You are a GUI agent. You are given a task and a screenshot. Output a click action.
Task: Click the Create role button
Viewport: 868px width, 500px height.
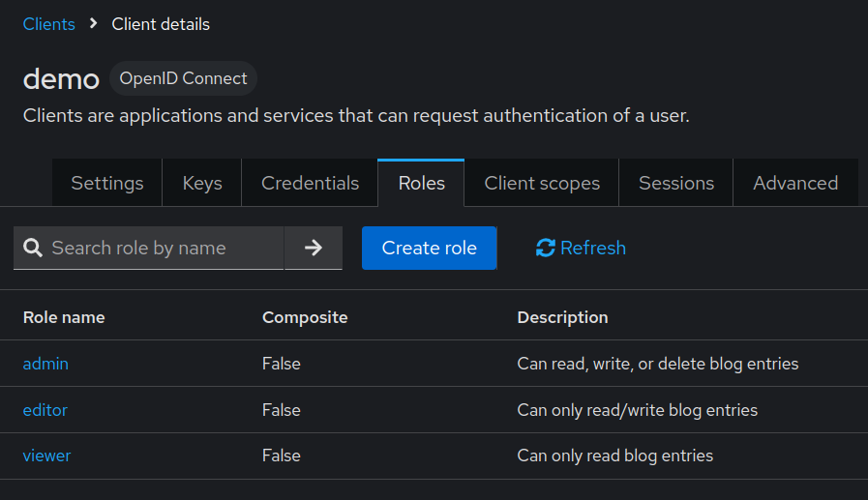click(430, 249)
